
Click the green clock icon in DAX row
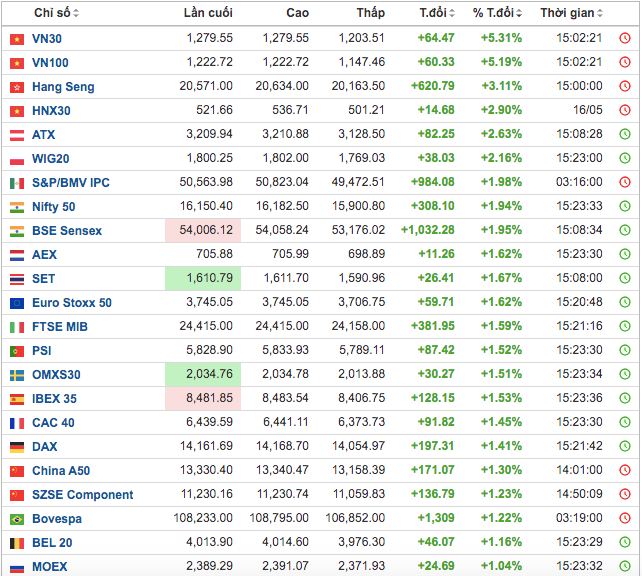pos(624,447)
